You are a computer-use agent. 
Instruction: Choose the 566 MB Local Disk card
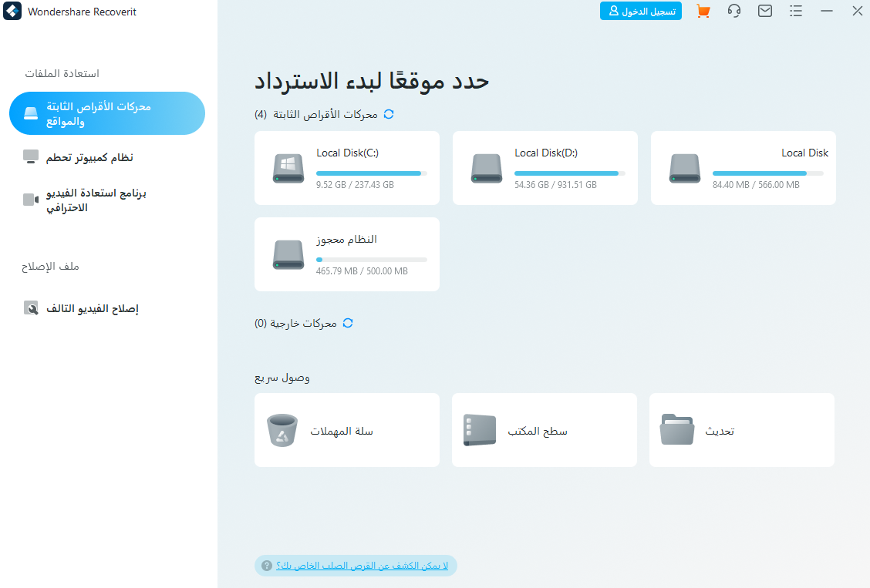click(x=743, y=168)
